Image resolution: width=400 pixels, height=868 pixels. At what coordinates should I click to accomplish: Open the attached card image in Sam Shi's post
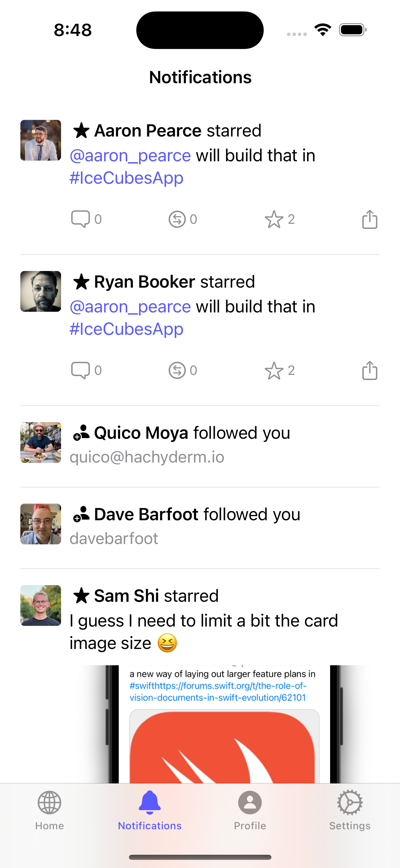225,724
